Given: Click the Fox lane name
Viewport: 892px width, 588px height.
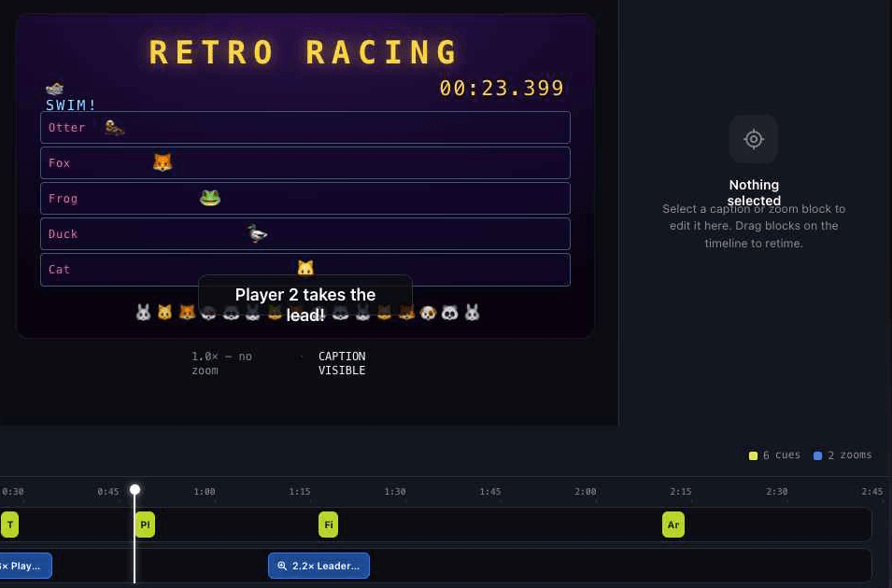Looking at the screenshot, I should pos(59,163).
